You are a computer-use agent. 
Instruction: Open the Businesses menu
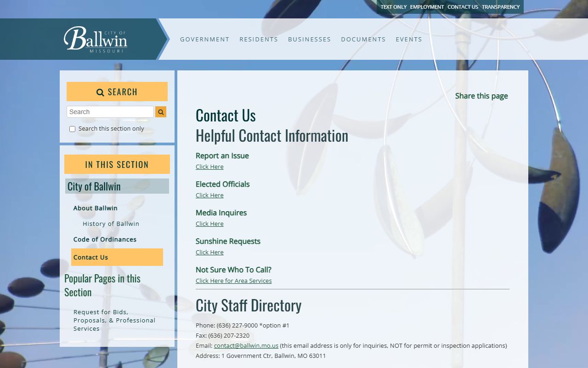310,39
